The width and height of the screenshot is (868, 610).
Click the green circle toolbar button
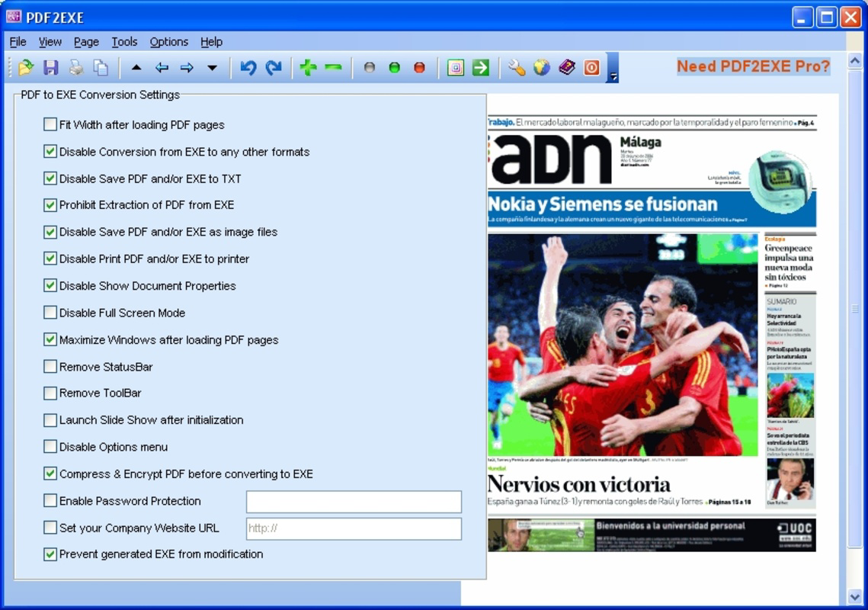pos(394,68)
